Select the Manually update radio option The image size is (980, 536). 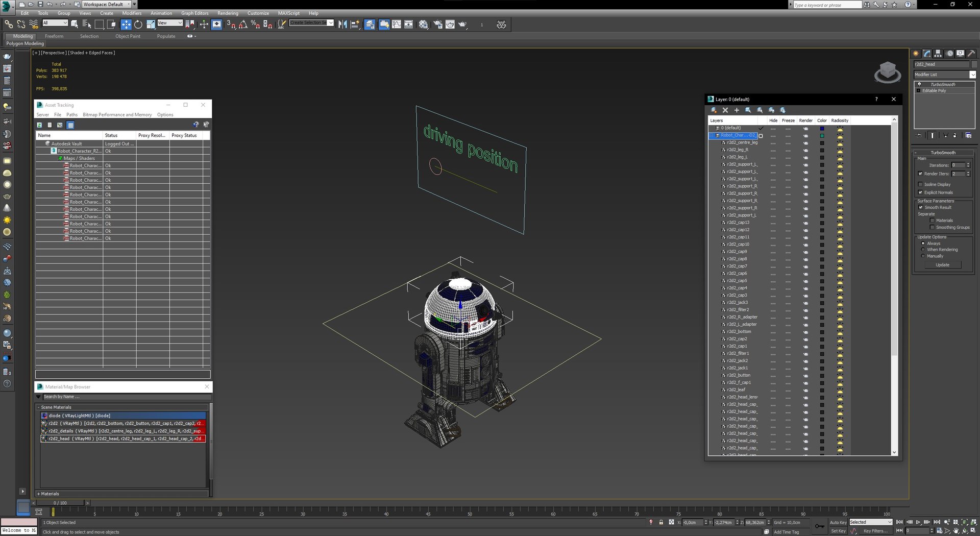(x=923, y=256)
